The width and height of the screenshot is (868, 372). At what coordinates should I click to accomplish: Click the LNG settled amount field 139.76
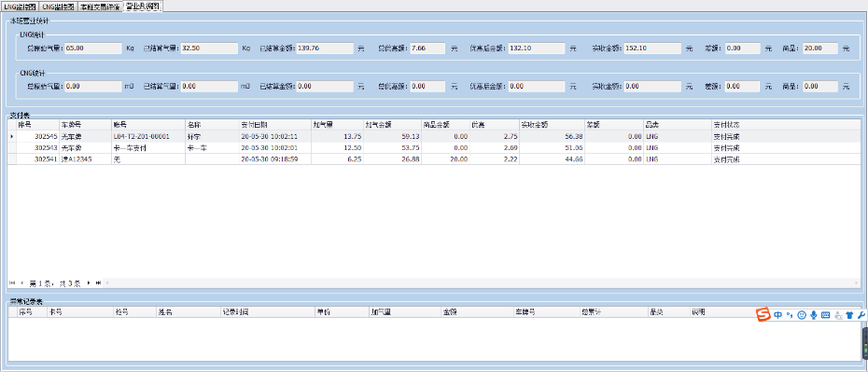(x=325, y=48)
